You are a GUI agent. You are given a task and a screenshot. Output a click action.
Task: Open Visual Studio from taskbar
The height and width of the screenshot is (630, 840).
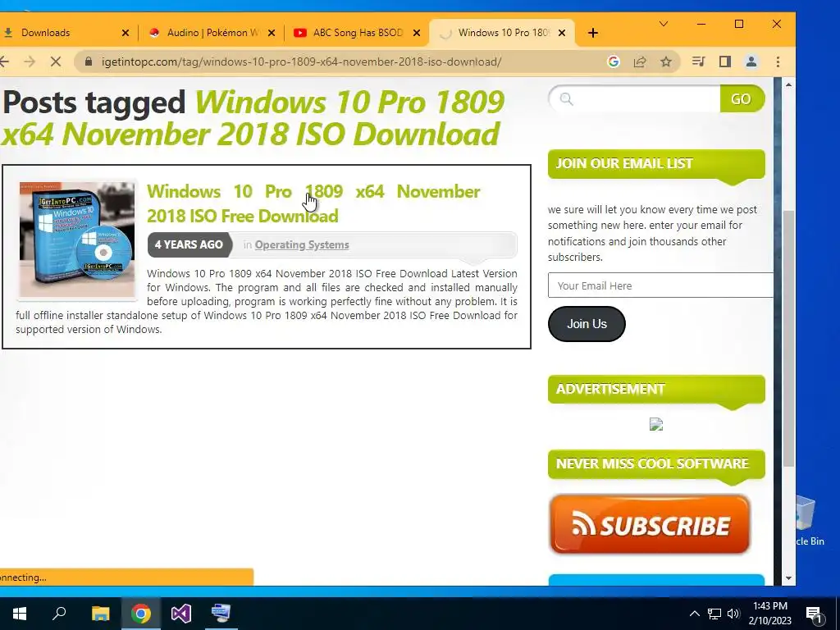pyautogui.click(x=181, y=614)
